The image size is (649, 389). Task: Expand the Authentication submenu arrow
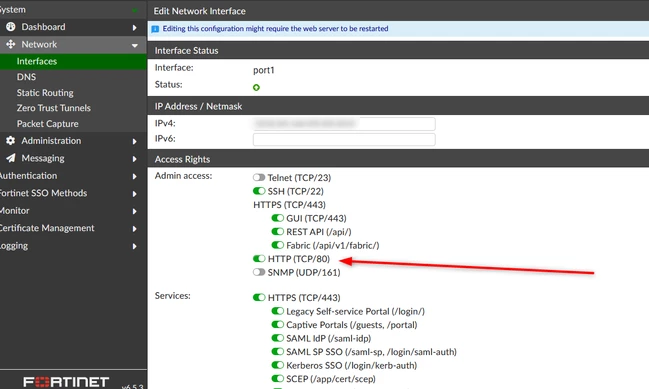(x=135, y=176)
